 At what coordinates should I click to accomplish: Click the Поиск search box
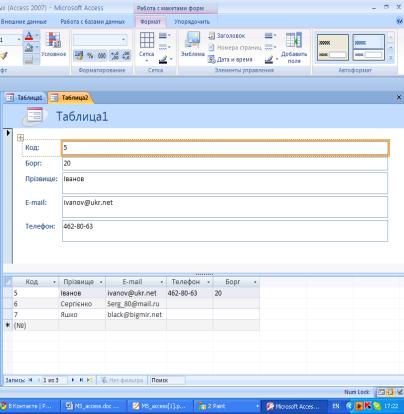[167, 380]
